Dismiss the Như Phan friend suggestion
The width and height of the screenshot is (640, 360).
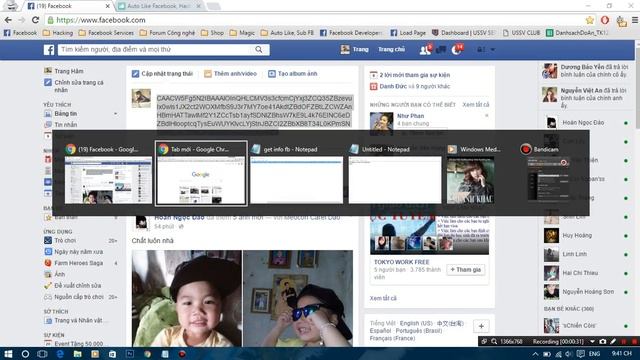(x=487, y=116)
